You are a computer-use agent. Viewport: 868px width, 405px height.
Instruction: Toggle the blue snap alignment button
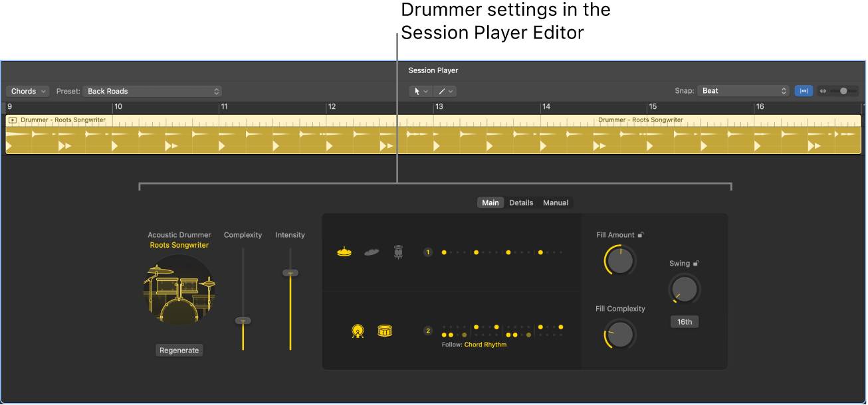click(x=804, y=91)
